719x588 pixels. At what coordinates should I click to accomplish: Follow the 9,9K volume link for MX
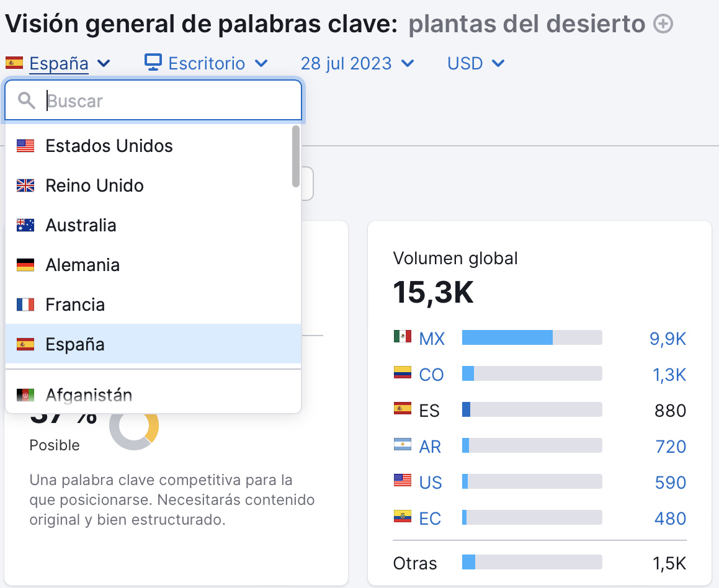669,339
